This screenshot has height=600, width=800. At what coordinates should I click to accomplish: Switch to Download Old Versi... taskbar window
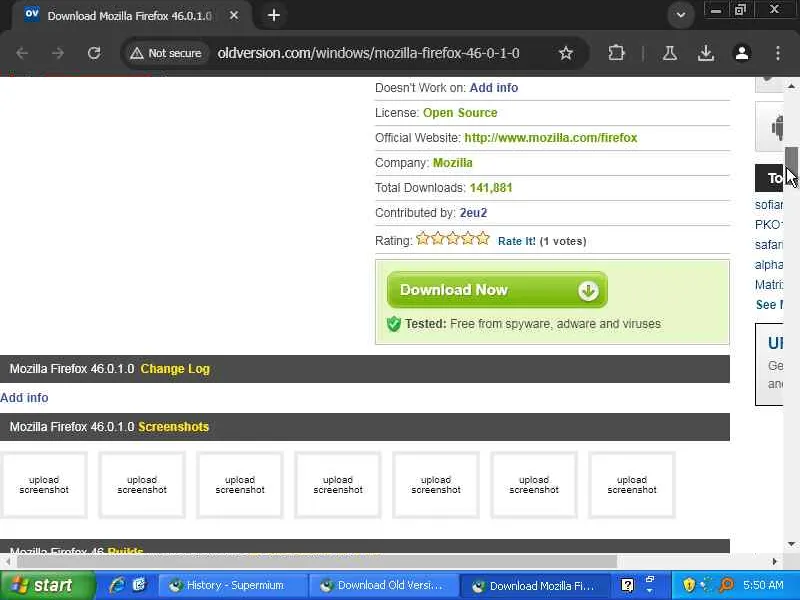coord(384,586)
